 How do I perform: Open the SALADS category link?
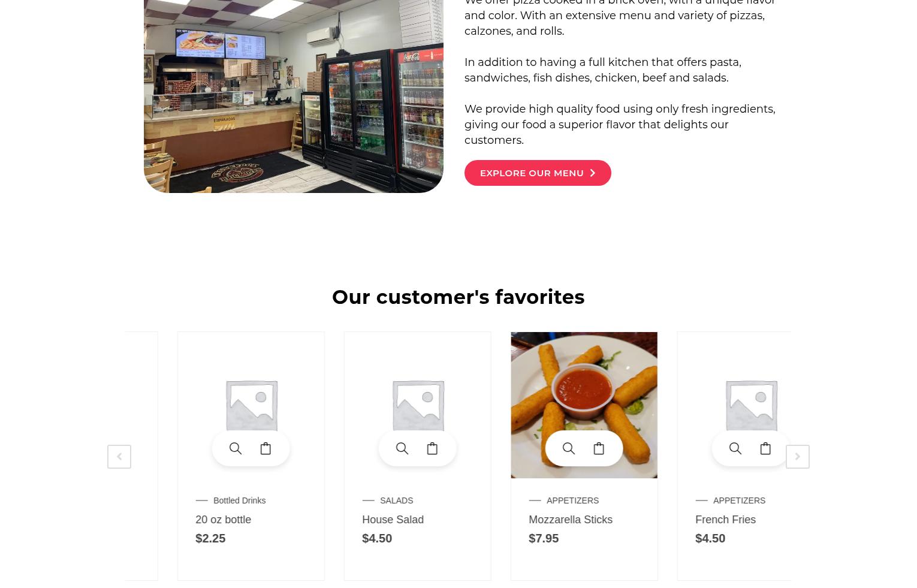click(x=396, y=500)
